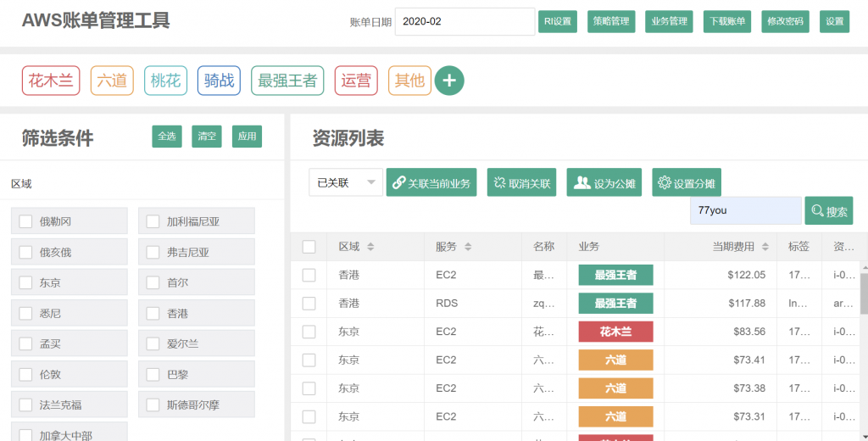Click the magnifier 搜索 button
Image resolution: width=868 pixels, height=441 pixels.
[828, 210]
